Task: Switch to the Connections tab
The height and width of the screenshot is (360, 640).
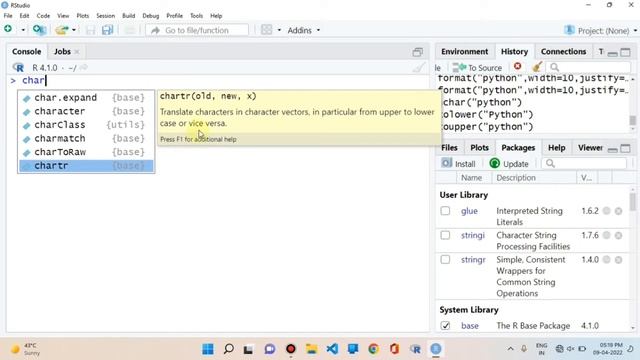Action: 563,51
